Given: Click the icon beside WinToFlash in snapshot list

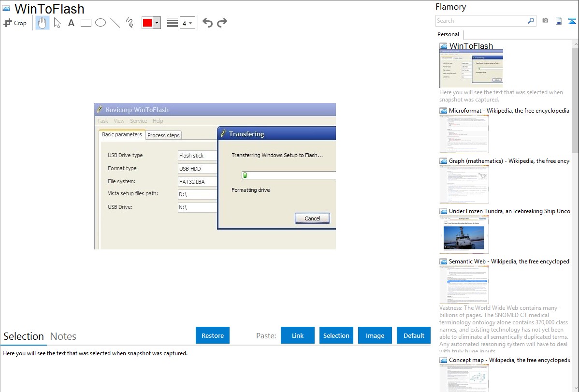Looking at the screenshot, I should 444,46.
